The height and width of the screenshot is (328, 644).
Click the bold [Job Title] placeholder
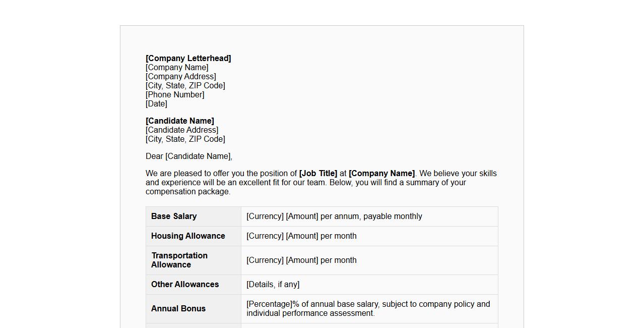(x=318, y=174)
